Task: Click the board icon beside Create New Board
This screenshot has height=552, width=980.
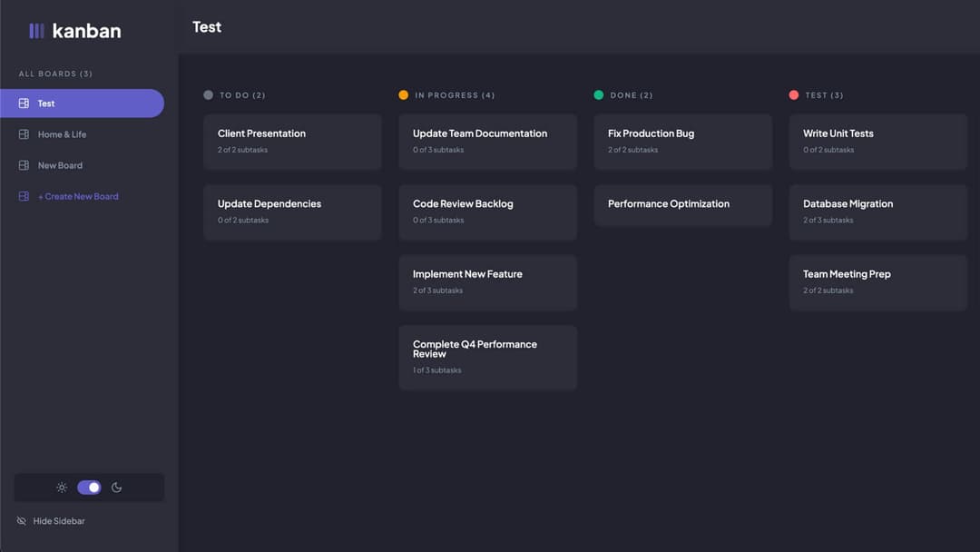Action: pyautogui.click(x=24, y=195)
